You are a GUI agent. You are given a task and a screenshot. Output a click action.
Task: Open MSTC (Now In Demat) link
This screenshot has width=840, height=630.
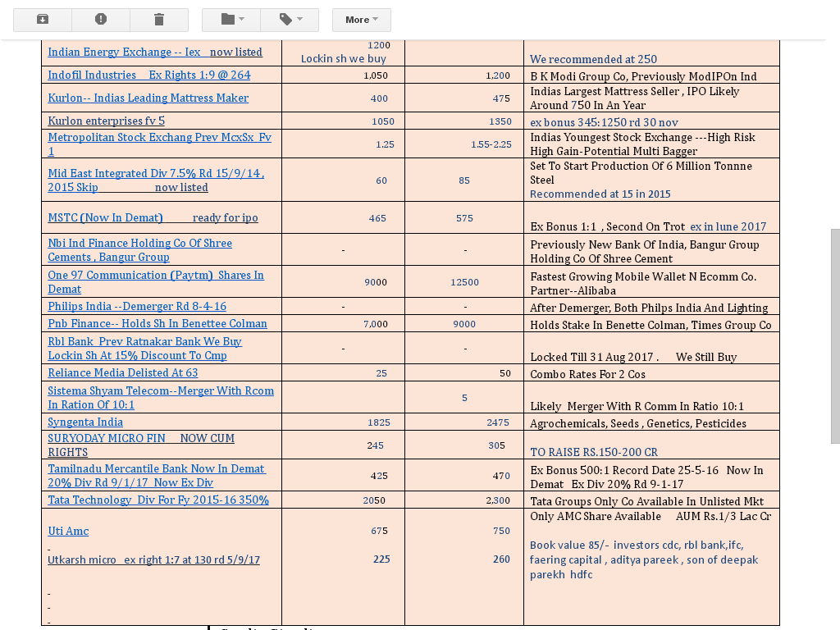pyautogui.click(x=153, y=217)
